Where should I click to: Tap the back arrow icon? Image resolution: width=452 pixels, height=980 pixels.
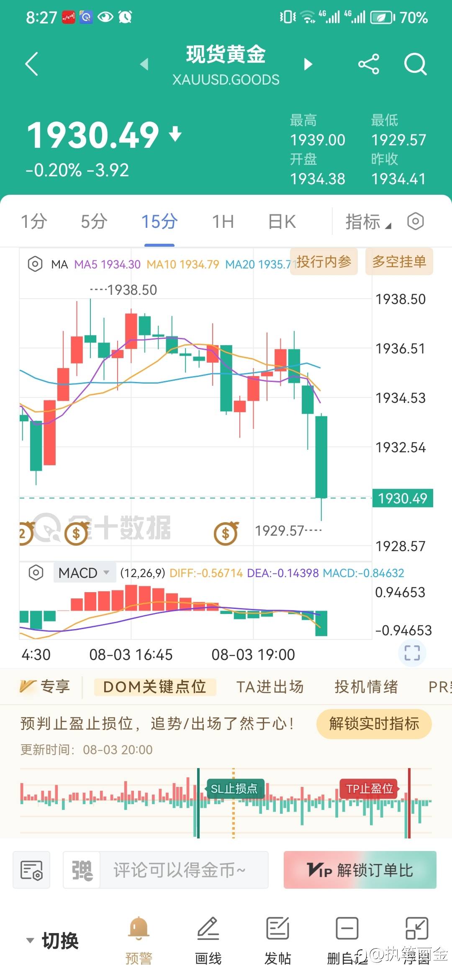[x=32, y=64]
